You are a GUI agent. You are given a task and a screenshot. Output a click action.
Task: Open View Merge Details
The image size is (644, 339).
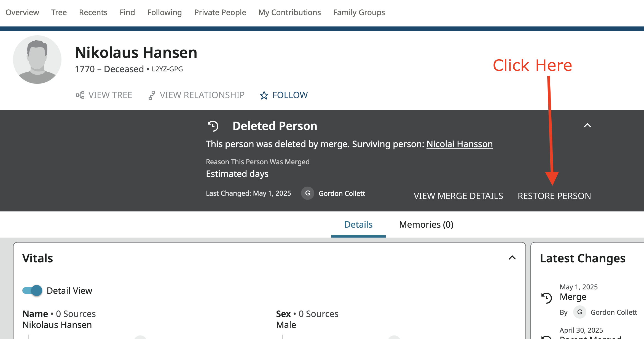(458, 196)
